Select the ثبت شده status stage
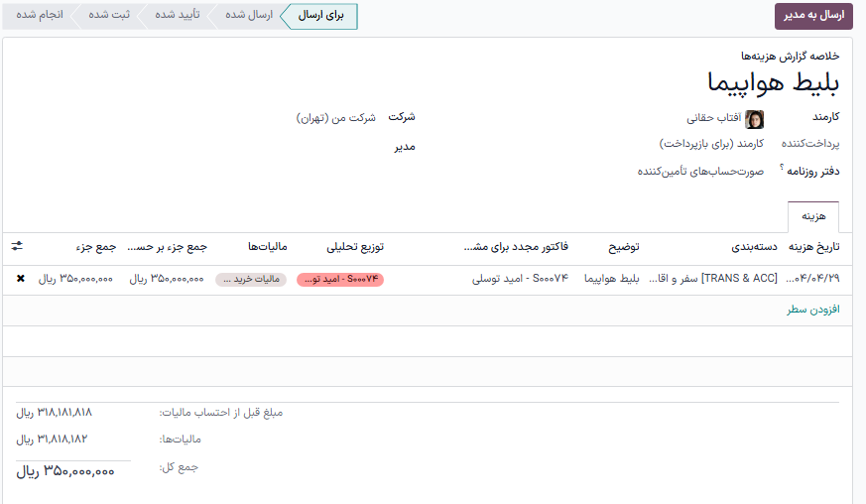 pos(109,16)
